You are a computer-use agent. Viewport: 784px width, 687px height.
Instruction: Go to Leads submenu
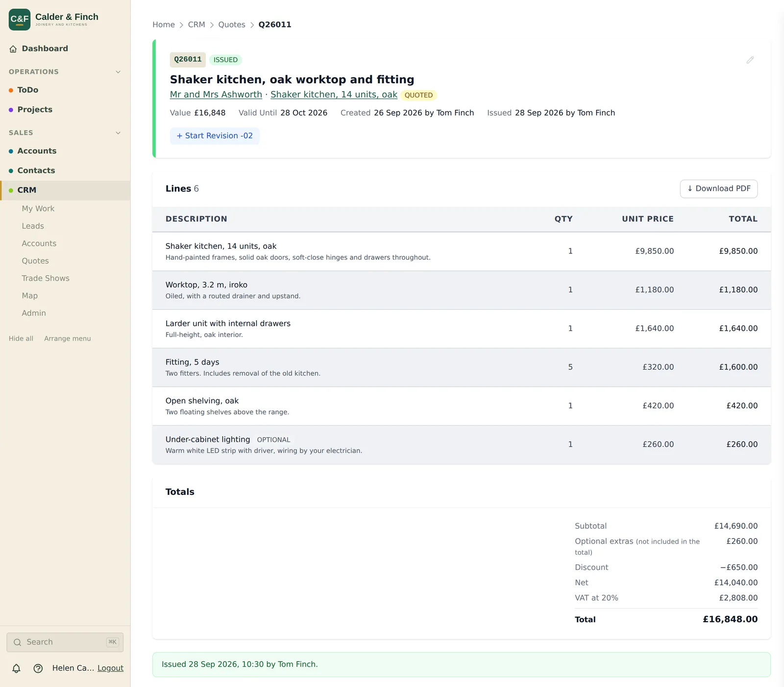33,226
